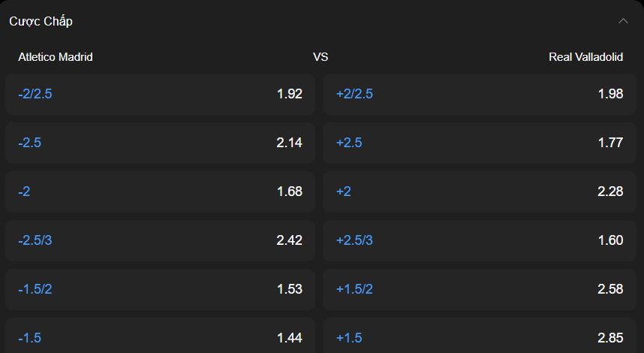Bet Real Valladolid +1.5/2 at 2.58
This screenshot has height=353, width=644.
pyautogui.click(x=480, y=289)
